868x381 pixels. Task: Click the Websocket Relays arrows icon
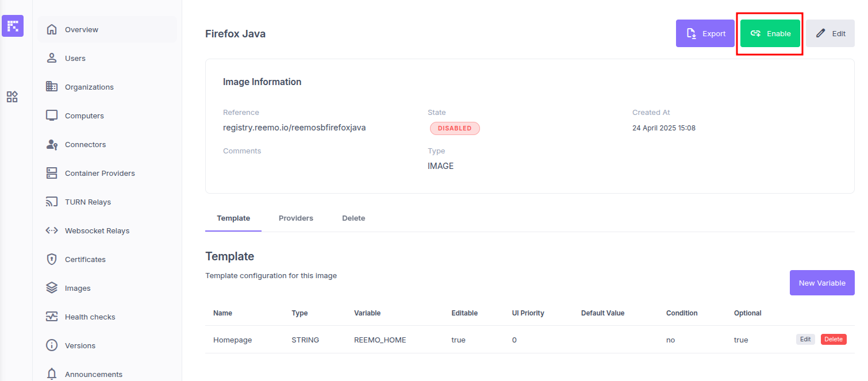point(52,230)
